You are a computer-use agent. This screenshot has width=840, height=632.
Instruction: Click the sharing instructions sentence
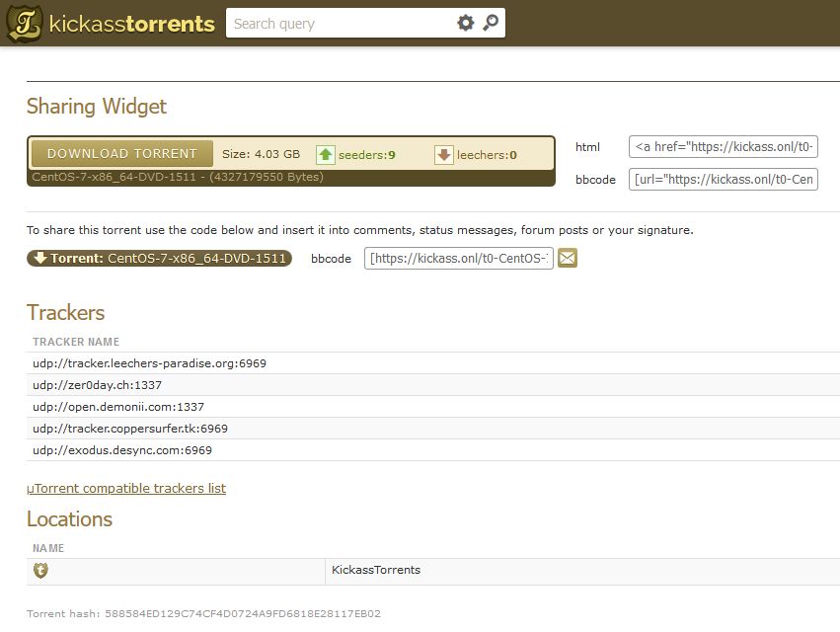360,230
